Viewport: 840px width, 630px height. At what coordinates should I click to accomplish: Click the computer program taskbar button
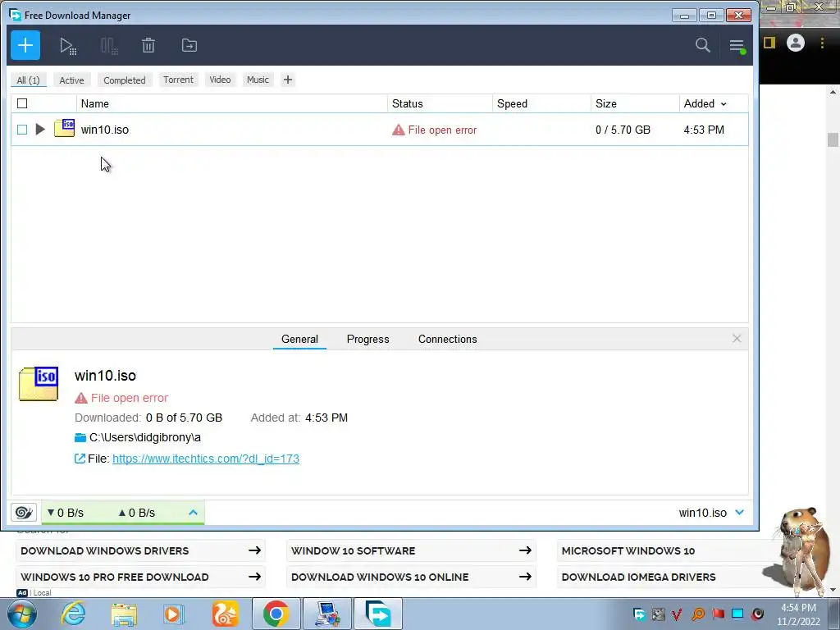point(327,614)
